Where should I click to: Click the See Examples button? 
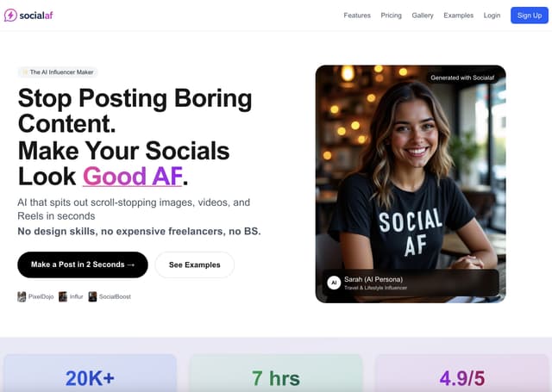(194, 264)
